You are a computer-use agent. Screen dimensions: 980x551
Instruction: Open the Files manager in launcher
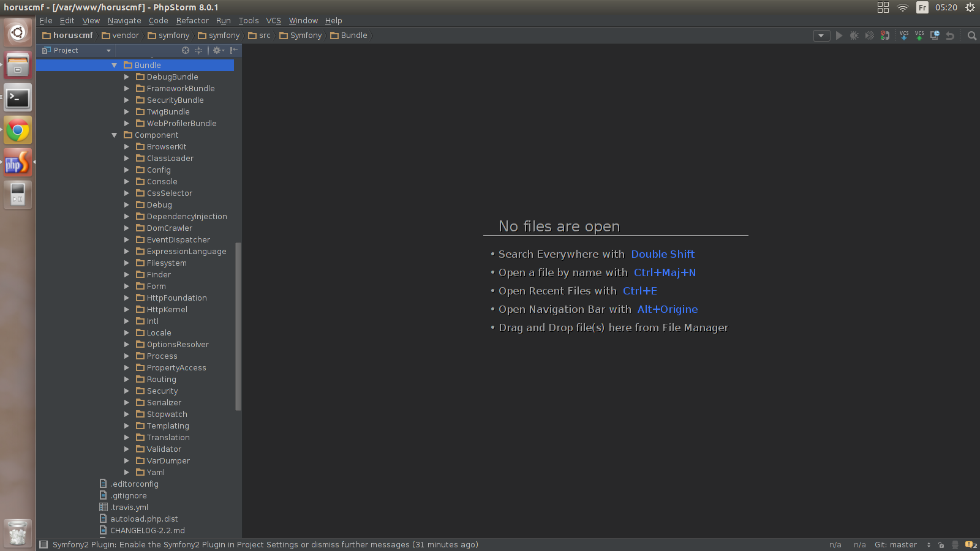coord(18,65)
